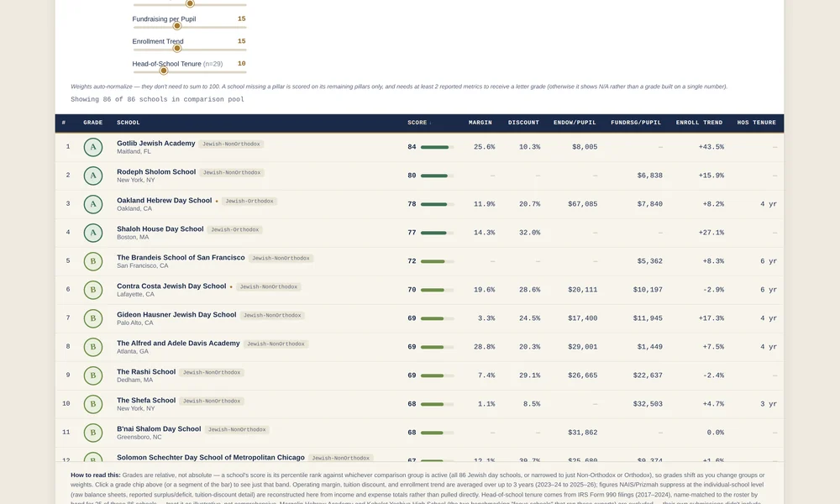
Task: Click grade A badge for Oakland Hebrew Day School
Action: 92,204
